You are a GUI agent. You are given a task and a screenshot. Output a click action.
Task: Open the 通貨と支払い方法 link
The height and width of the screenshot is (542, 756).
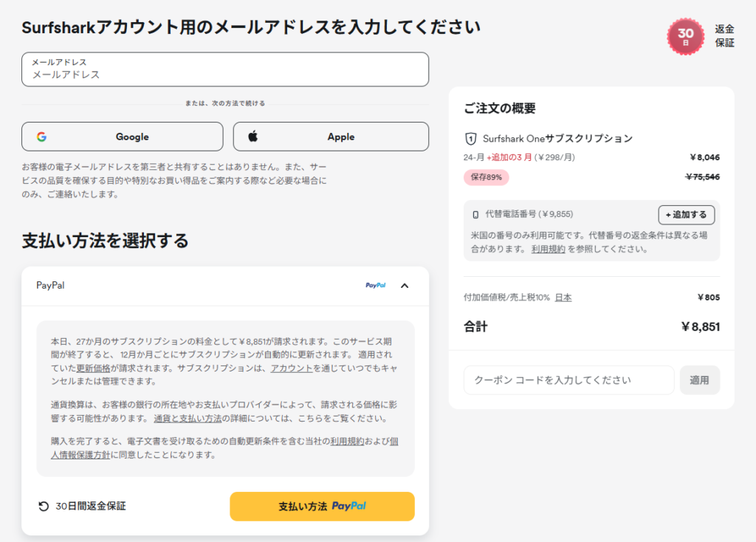point(188,418)
